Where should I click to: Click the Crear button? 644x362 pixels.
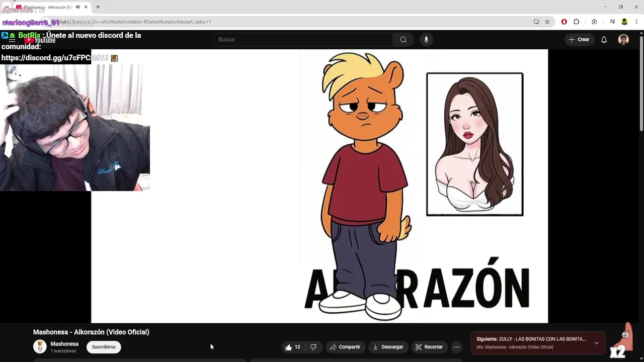[579, 40]
